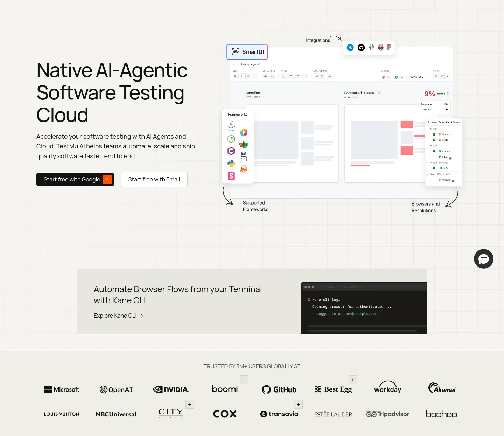Image resolution: width=504 pixels, height=436 pixels.
Task: Click the GitHub logo in trusted brands
Action: [x=279, y=389]
